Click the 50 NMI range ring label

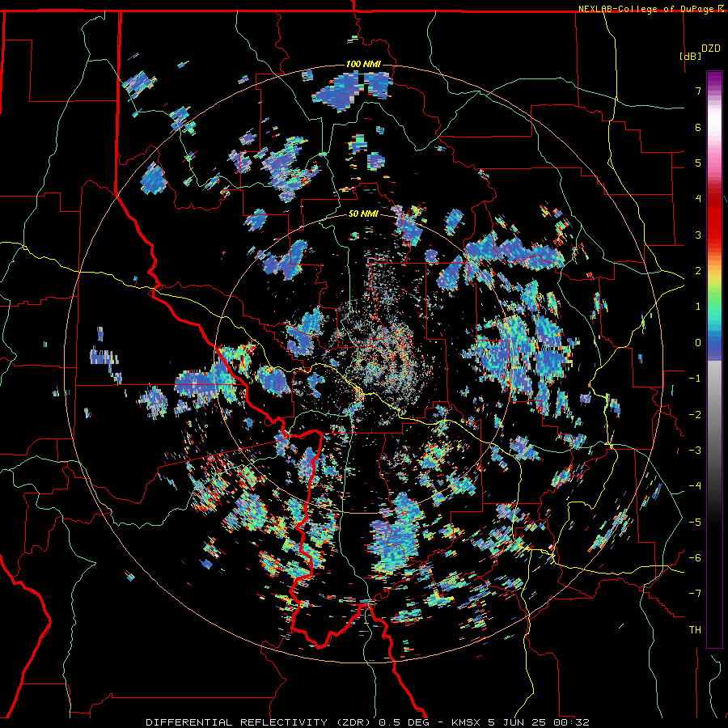point(363,214)
